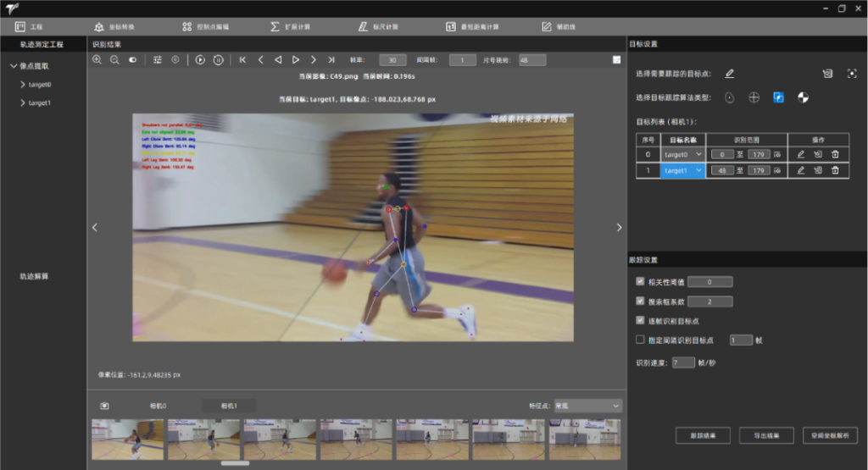Screen dimensions: 868x470
Task: Step to previous frame with the left chevron
Action: tap(260, 60)
